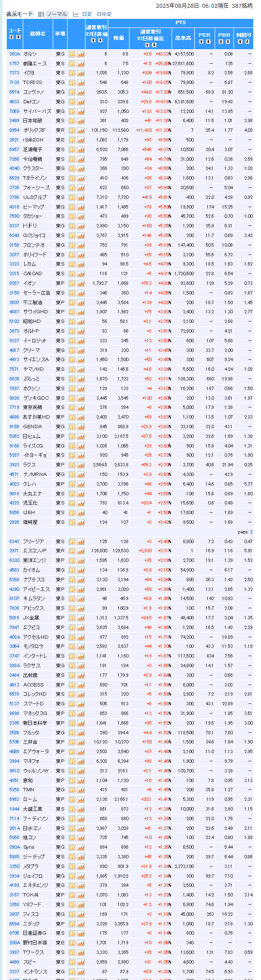The image size is (261, 980).
Task: Go to page 2 link
Action: [251, 532]
